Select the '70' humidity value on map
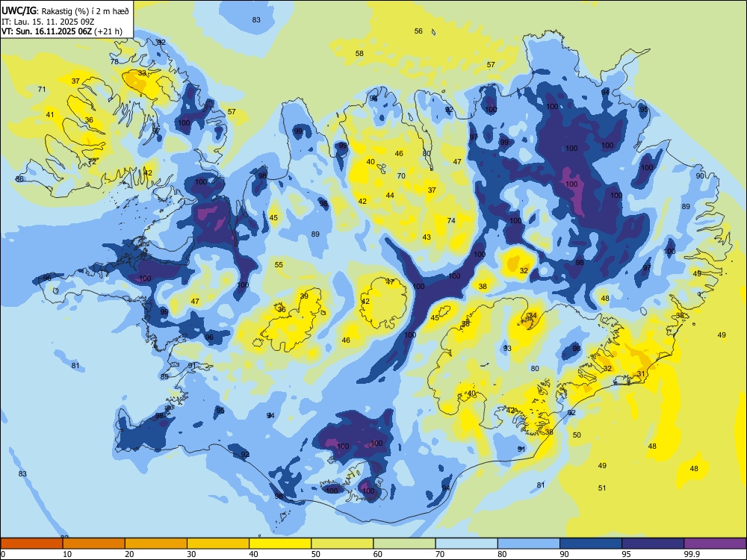This screenshot has width=747, height=560. 401,175
